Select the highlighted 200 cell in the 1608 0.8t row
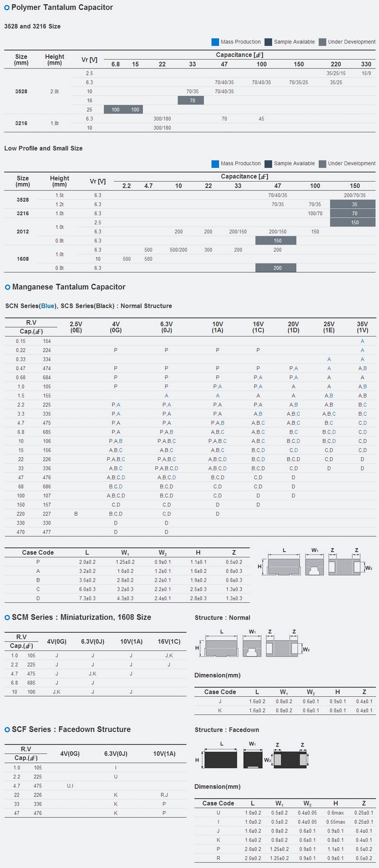379x868 pixels. [276, 268]
